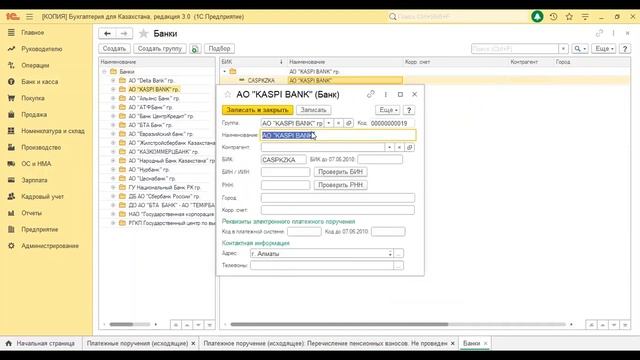Clear the Группа field with x button
The image size is (640, 360).
coord(338,123)
